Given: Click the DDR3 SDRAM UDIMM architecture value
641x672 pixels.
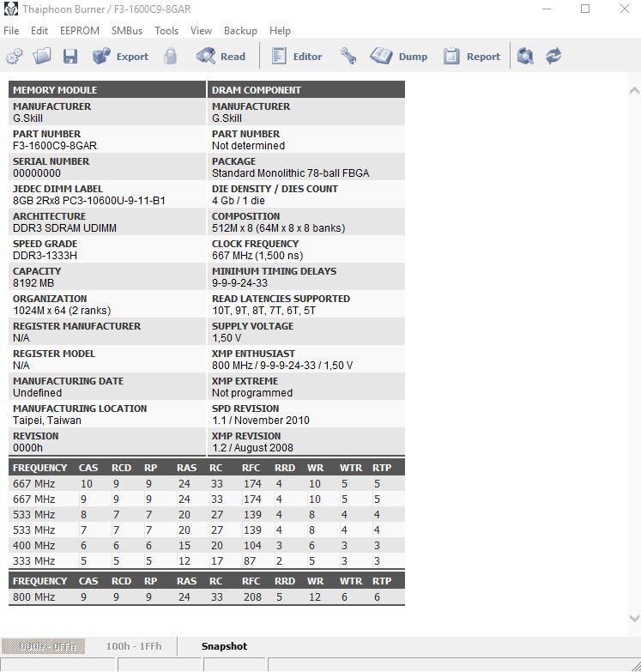Looking at the screenshot, I should click(64, 228).
